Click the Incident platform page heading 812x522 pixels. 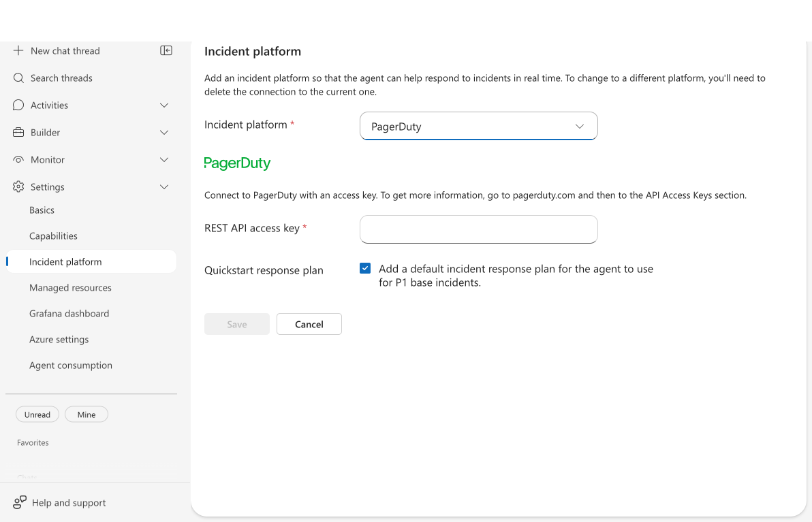point(253,51)
